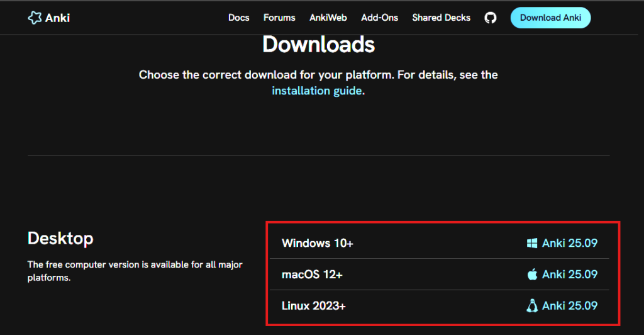Click the Apple logo icon

pos(532,275)
